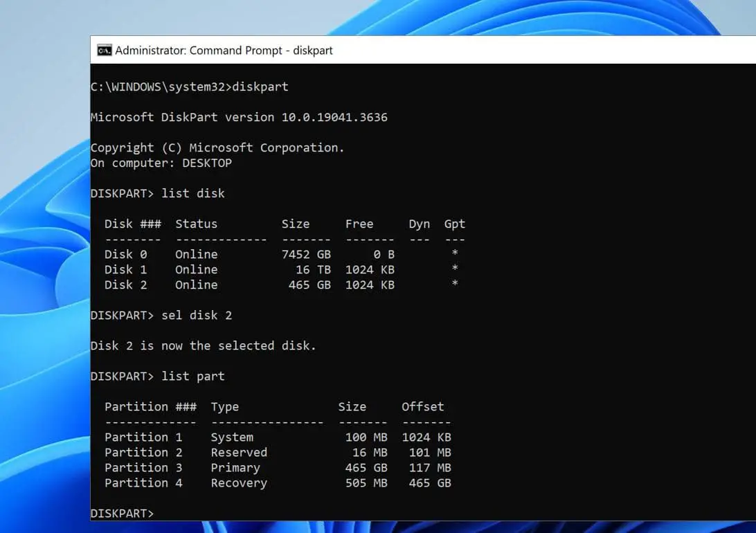Click the '100 MB' partition size
The width and height of the screenshot is (756, 533).
tap(366, 437)
